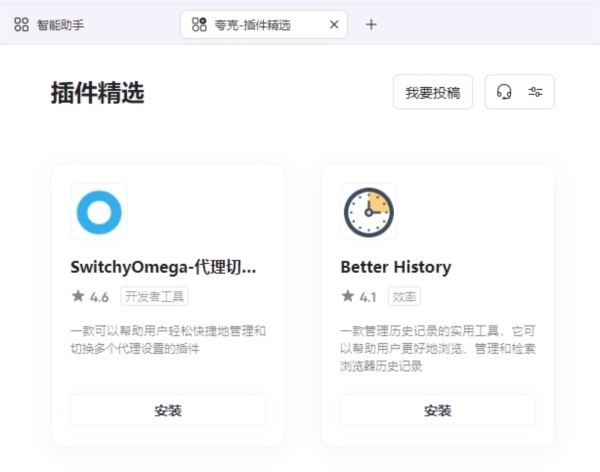Click the 4.1 star rating
Viewport: 600px width, 472px height.
(359, 296)
